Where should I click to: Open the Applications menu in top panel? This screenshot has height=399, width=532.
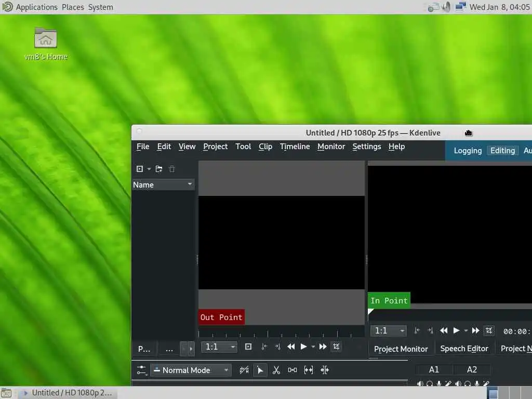[x=37, y=7]
